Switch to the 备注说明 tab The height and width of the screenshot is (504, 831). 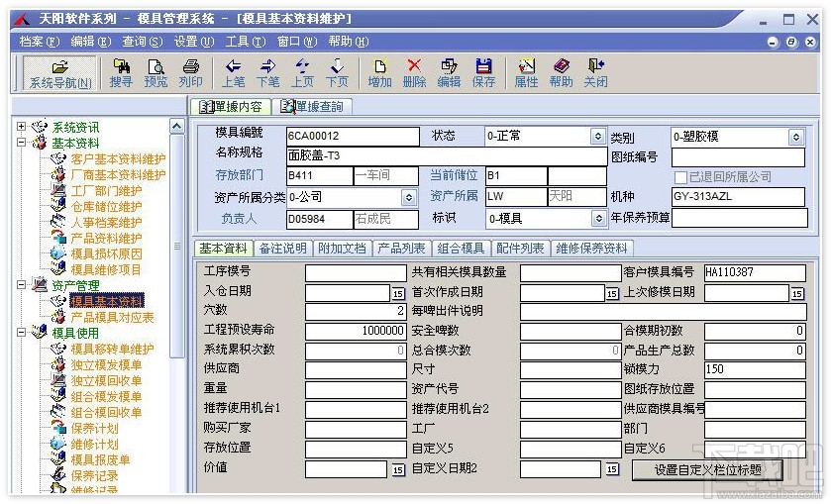(x=282, y=248)
